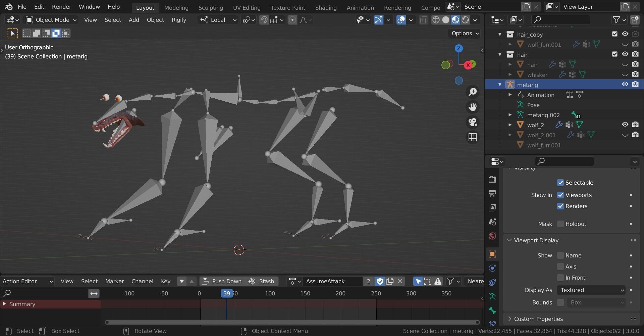Click the zoom magnifier gizmo in viewport

(473, 92)
